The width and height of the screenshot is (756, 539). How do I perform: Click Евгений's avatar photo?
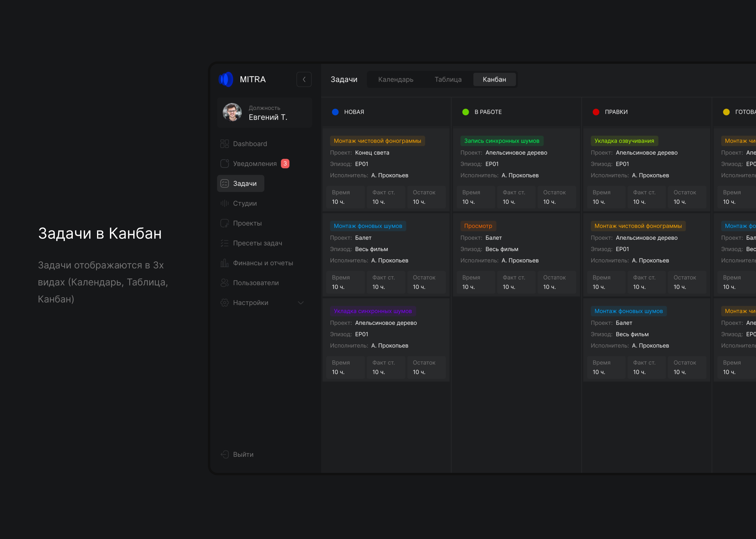pyautogui.click(x=232, y=112)
